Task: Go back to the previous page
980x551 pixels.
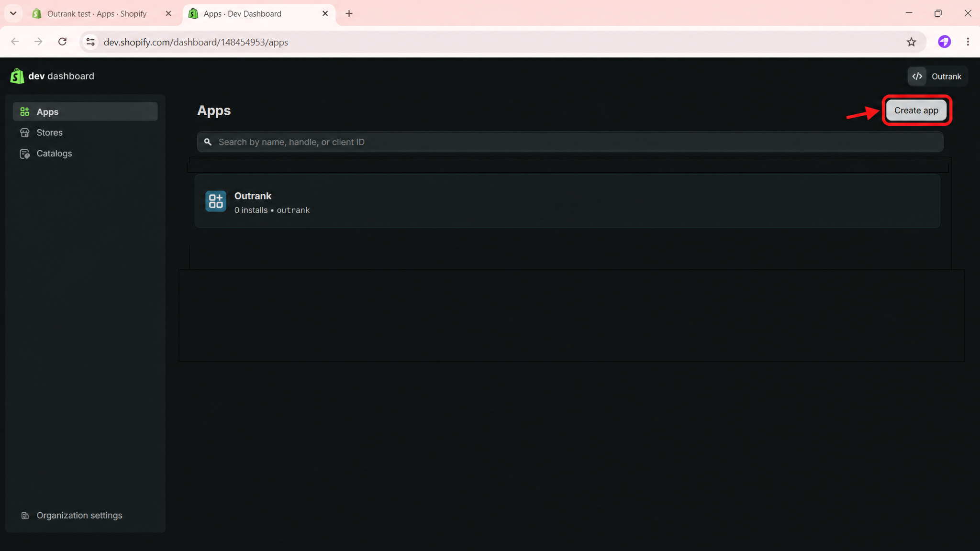Action: click(x=15, y=42)
